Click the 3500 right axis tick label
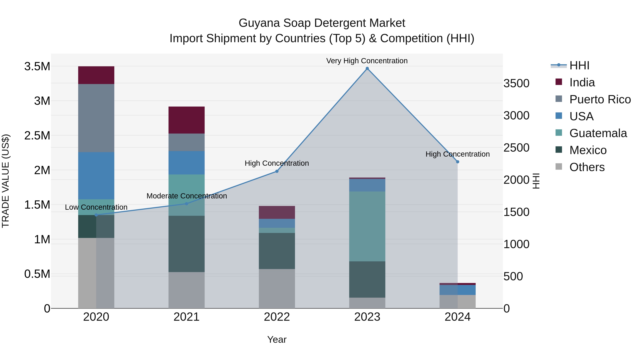This screenshot has width=644, height=362. (x=516, y=83)
